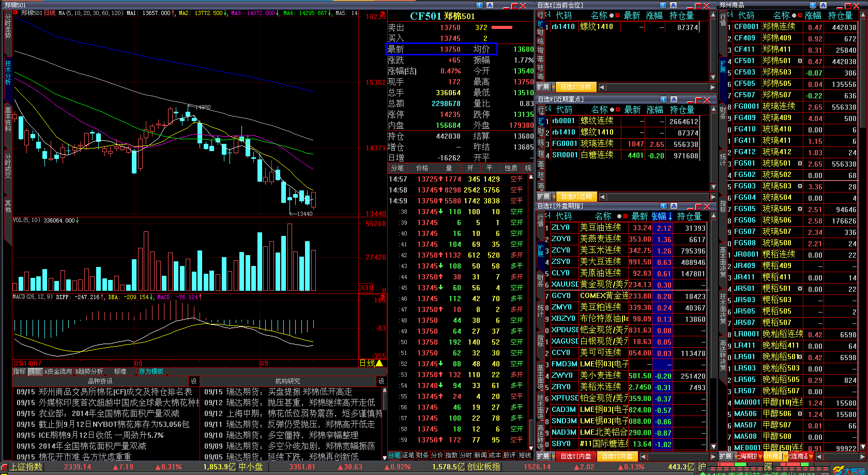Toggle the 指标 button under the chart

(x=19, y=372)
